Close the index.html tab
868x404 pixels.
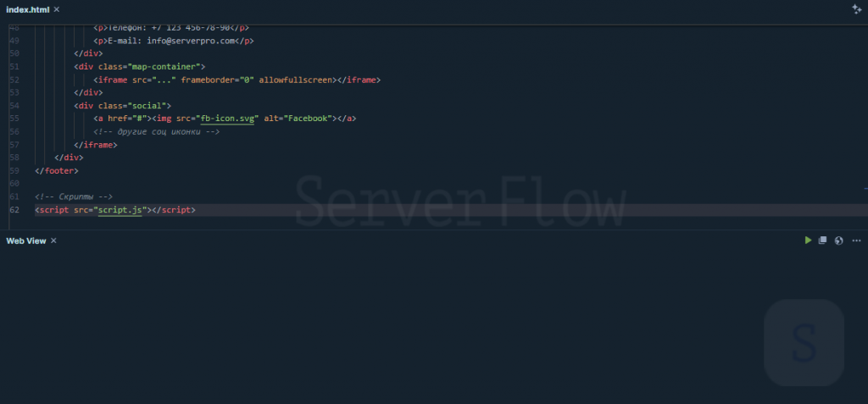coord(57,9)
